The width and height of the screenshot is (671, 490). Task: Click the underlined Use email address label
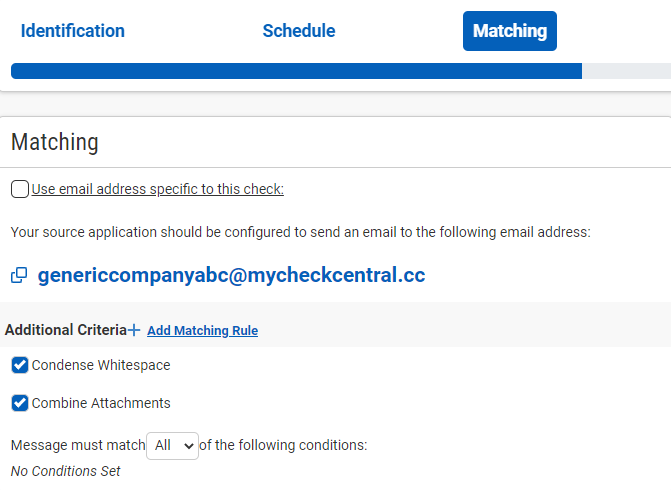point(157,189)
